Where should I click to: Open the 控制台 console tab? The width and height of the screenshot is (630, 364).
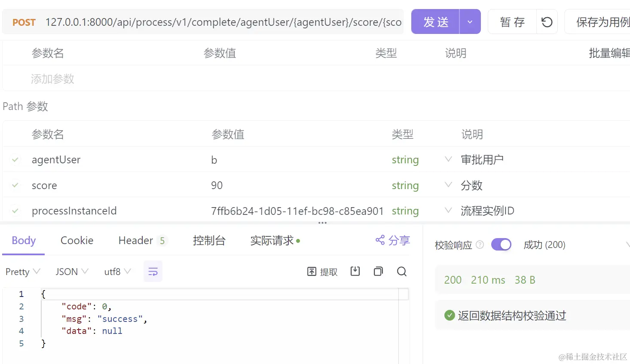click(x=209, y=240)
